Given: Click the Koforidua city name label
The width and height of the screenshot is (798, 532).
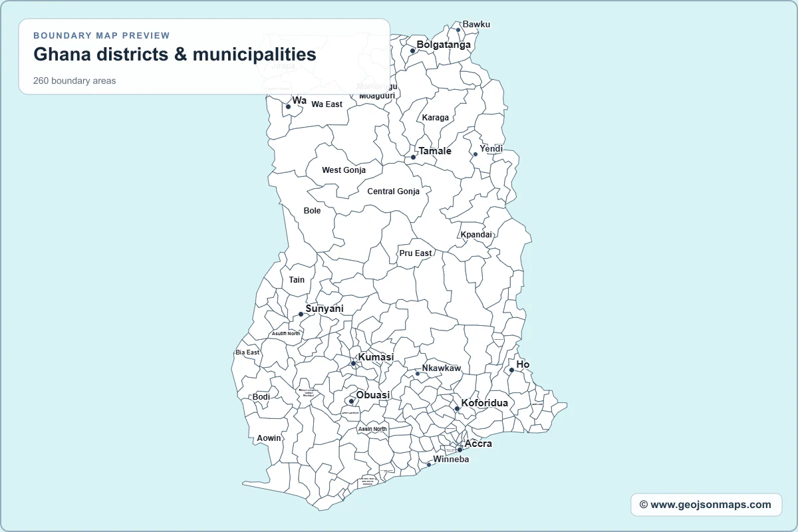Looking at the screenshot, I should point(485,403).
